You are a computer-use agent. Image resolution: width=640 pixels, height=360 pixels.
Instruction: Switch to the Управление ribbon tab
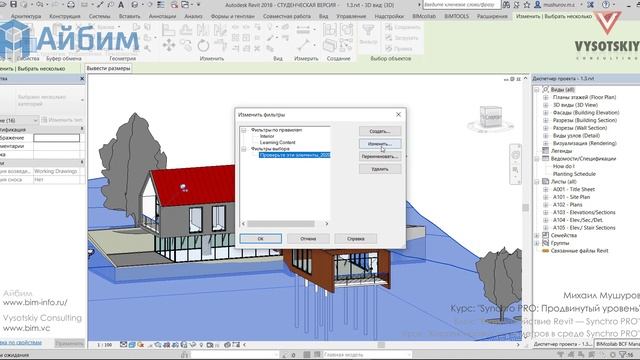(351, 16)
